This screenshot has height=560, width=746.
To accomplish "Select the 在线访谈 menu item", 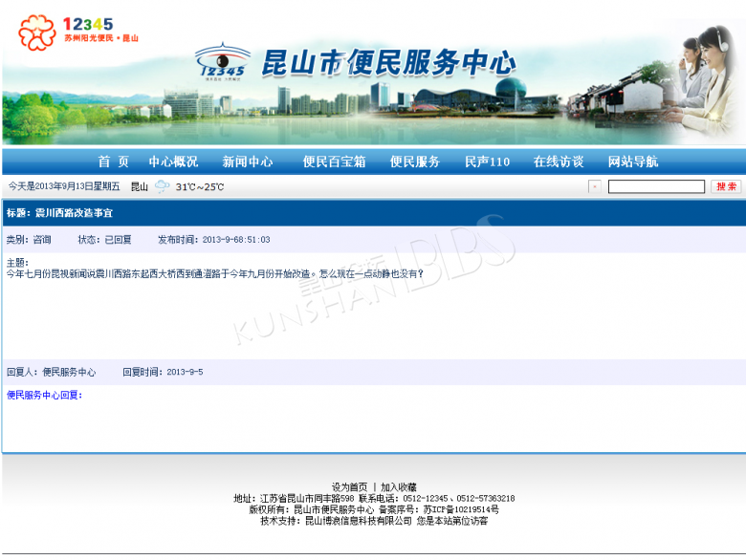I will click(x=559, y=162).
